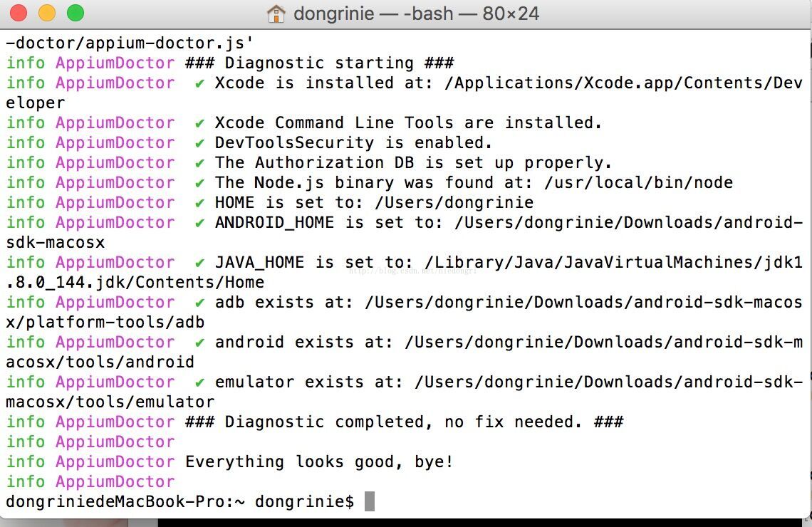The width and height of the screenshot is (812, 527).
Task: Click the title text 'dongrinie — -bash — 80×24'
Action: [x=417, y=14]
